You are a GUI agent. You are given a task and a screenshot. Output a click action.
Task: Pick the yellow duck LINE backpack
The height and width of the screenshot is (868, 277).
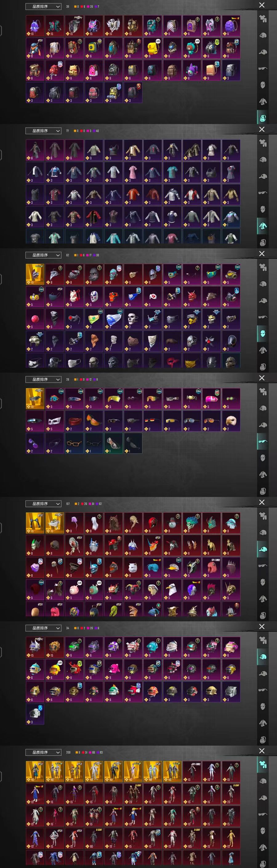point(152,48)
